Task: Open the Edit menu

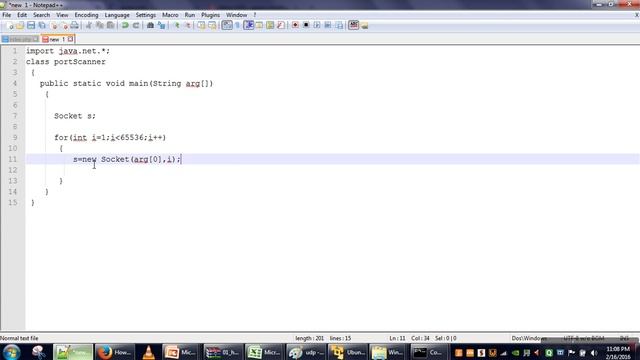Action: pos(22,15)
